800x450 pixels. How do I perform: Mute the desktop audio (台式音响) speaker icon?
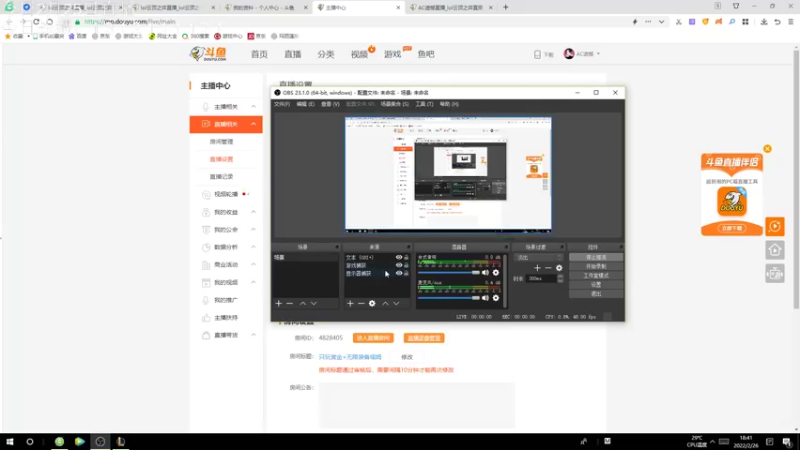pos(485,272)
